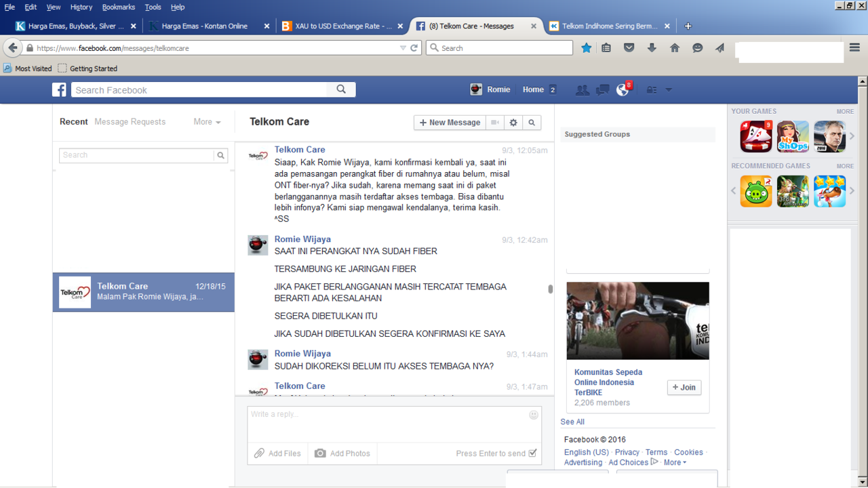868x488 pixels.
Task: Click Add Photos button
Action: coord(342,453)
